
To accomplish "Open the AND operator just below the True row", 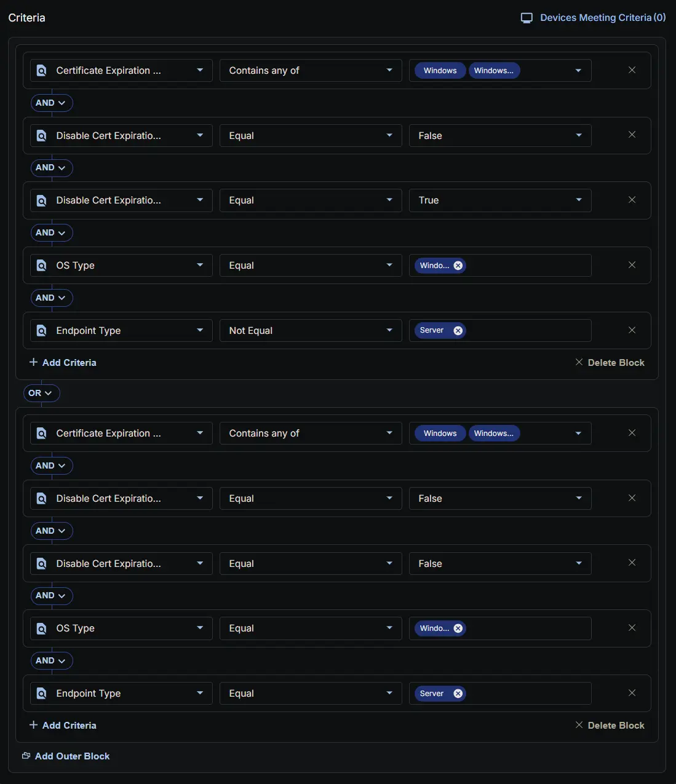I will pyautogui.click(x=51, y=233).
